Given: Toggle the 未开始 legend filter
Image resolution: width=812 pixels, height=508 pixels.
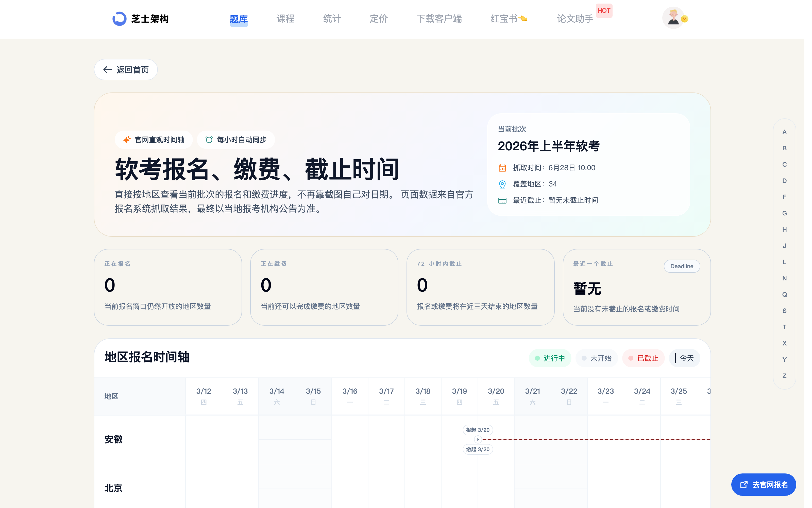Looking at the screenshot, I should (x=596, y=358).
